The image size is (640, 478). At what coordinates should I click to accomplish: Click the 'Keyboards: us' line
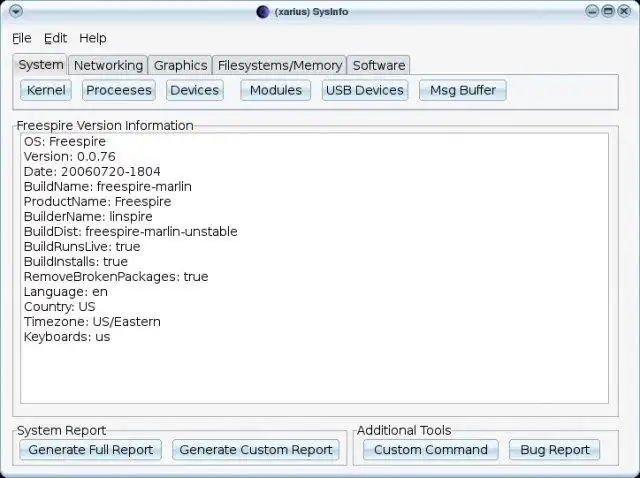pos(67,337)
